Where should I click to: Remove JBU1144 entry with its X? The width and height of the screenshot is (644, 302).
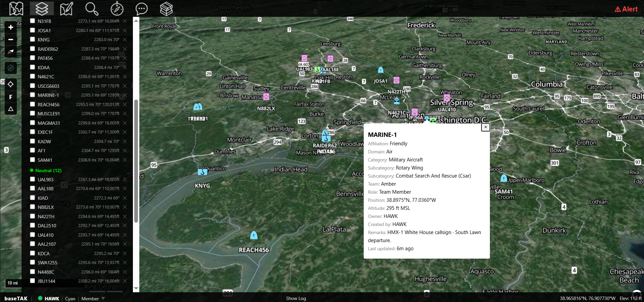(125, 281)
